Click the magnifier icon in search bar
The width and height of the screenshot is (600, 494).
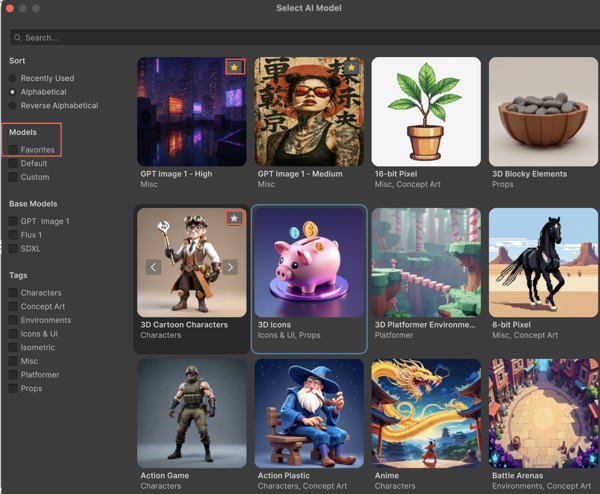(x=18, y=38)
